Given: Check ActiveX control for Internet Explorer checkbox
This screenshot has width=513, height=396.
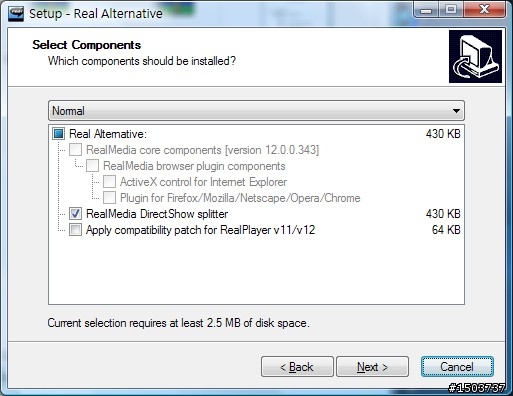Looking at the screenshot, I should pos(109,182).
